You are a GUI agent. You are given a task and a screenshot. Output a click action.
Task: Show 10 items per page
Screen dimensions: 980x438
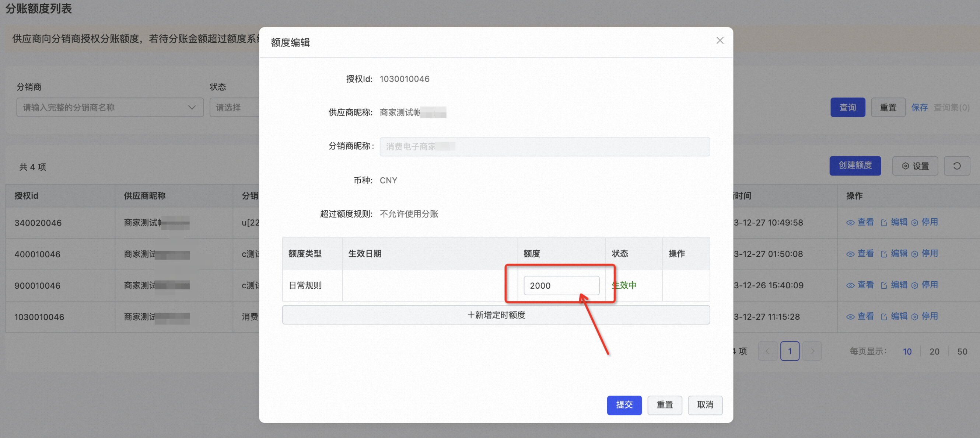click(907, 351)
